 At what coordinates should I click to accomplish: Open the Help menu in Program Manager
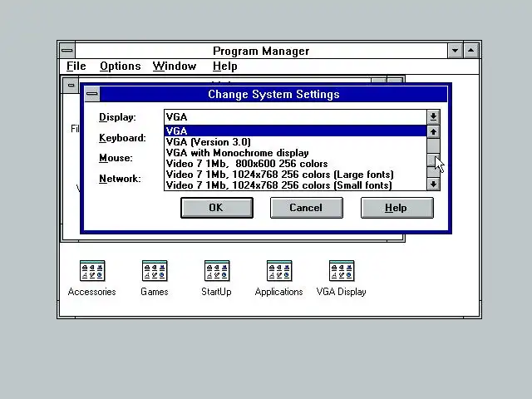coord(224,66)
